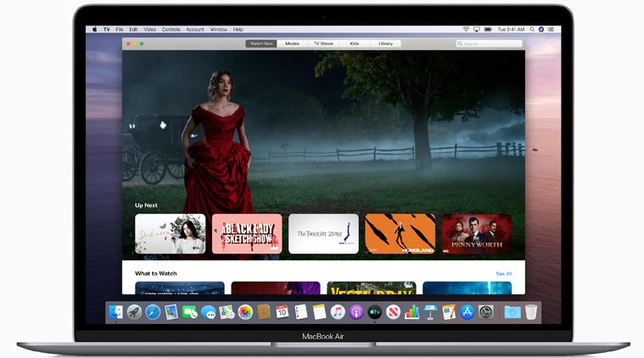
Task: Open Messages blue bubble icon
Action: [208, 312]
